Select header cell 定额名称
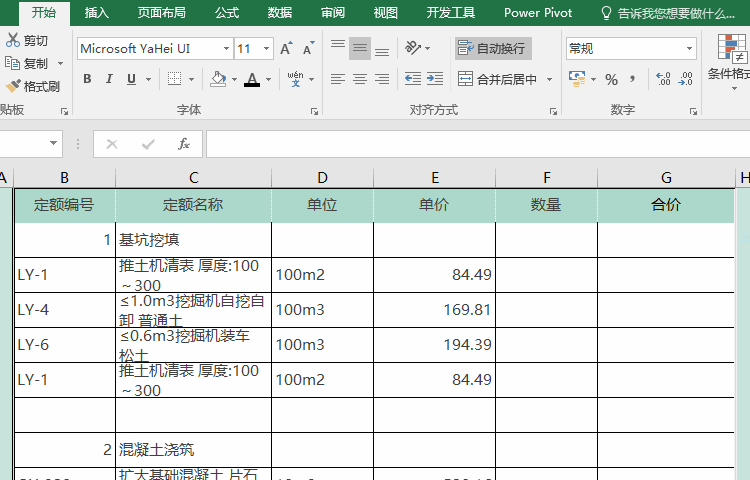The image size is (750, 480). tap(193, 205)
